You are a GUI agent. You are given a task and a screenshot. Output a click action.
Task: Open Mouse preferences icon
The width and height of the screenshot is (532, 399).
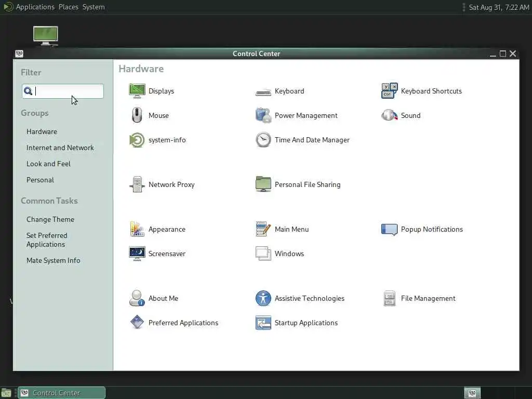pos(137,115)
